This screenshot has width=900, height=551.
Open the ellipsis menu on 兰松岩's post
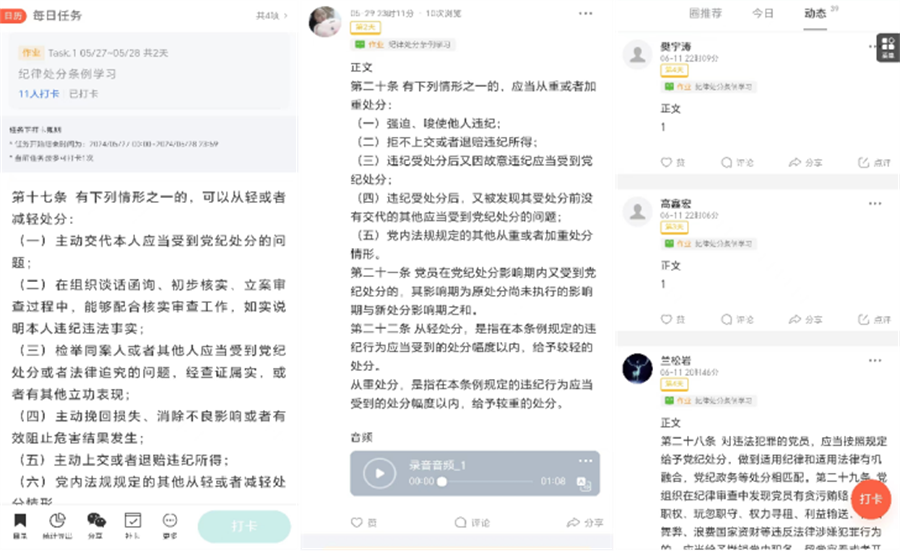(875, 360)
